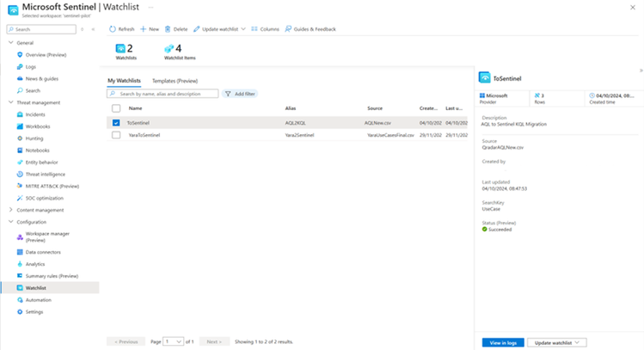Open Data connectors sidebar icon

pyautogui.click(x=20, y=252)
